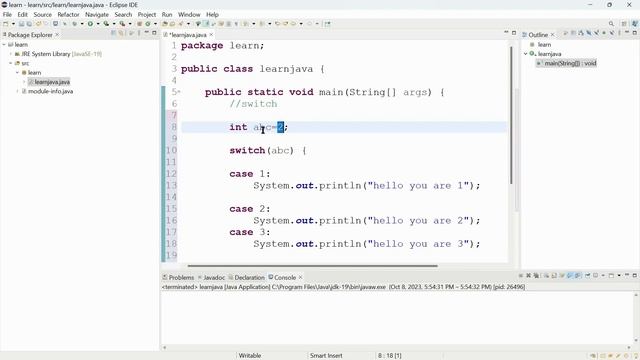Viewport: 640px width, 360px height.
Task: Click the 'Smart Insert' status bar text
Action: 326,356
